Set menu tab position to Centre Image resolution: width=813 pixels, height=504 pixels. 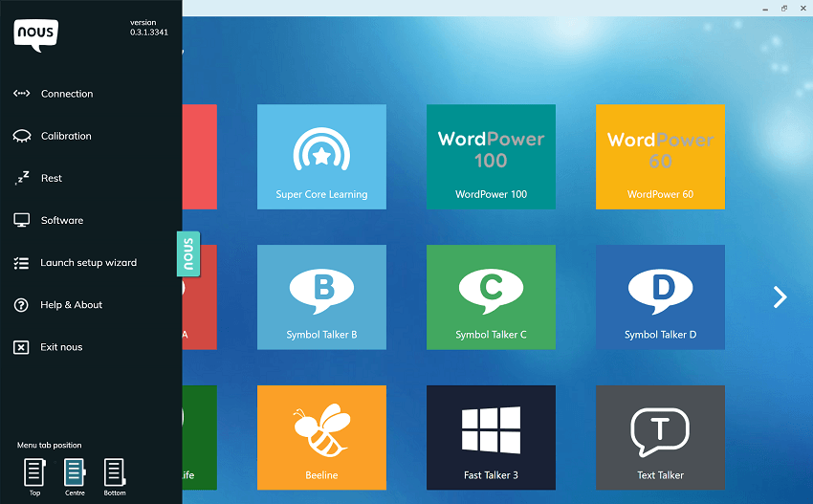coord(75,472)
